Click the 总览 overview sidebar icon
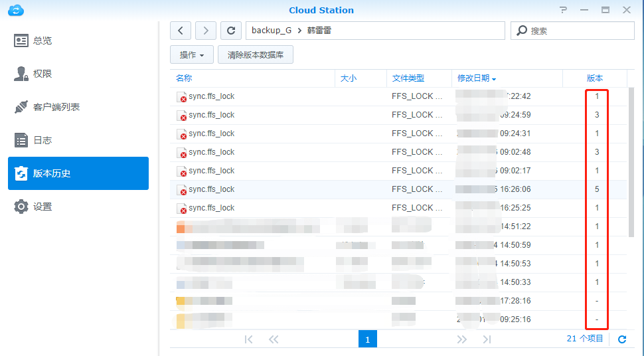Image resolution: width=644 pixels, height=356 pixels. pyautogui.click(x=21, y=41)
